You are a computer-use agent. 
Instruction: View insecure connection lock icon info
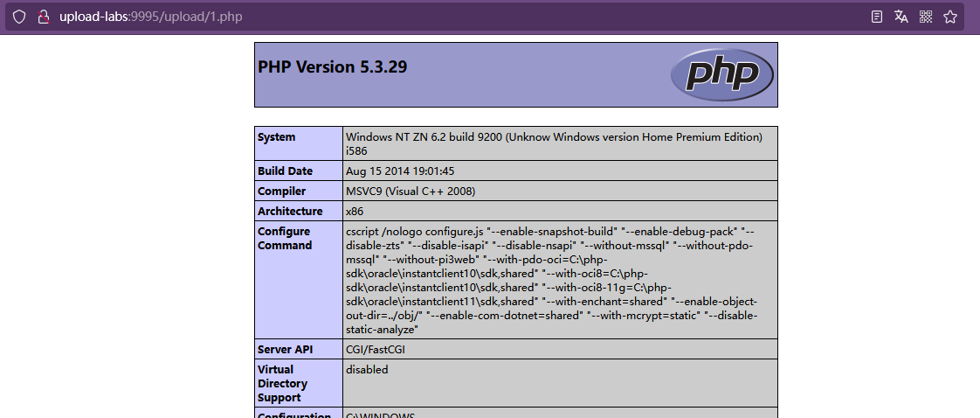[x=43, y=17]
